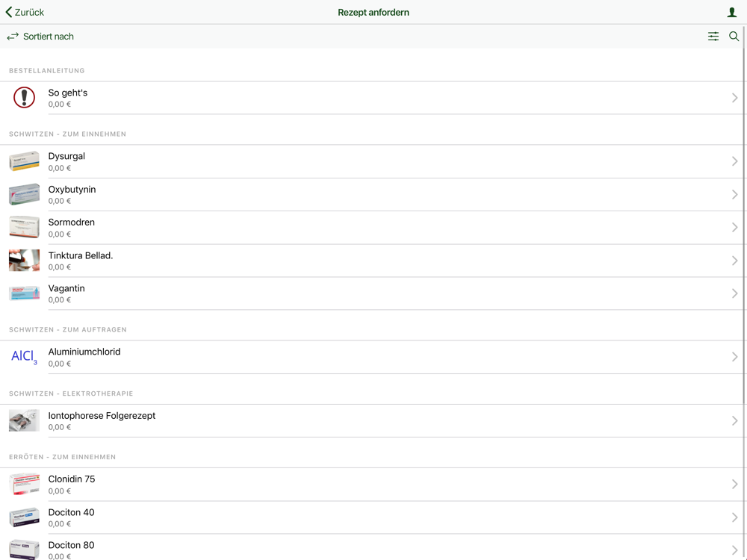Open Clonidin 75 row chevron
Viewport: 747px width, 560px height.
[734, 485]
